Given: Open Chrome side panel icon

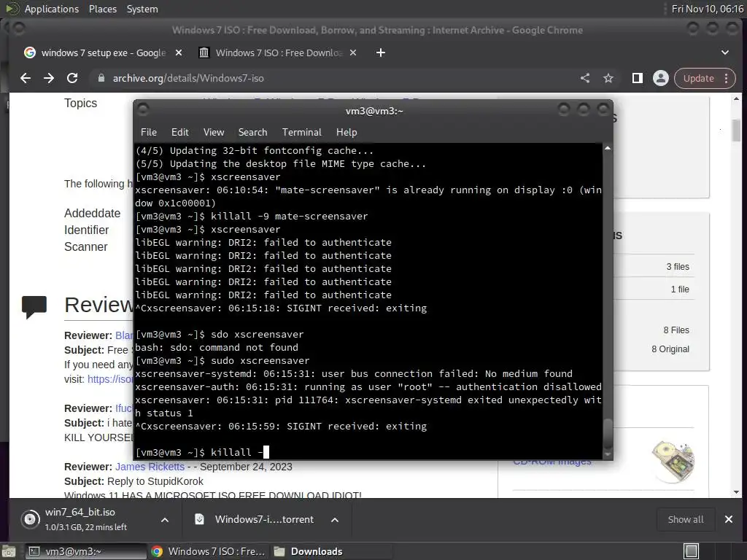Looking at the screenshot, I should (x=637, y=78).
